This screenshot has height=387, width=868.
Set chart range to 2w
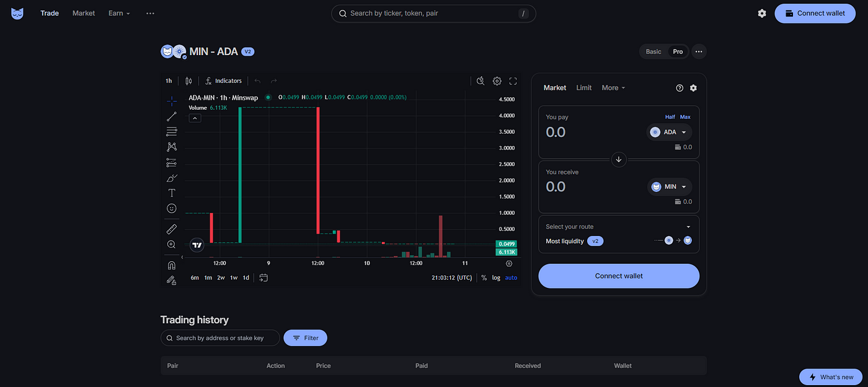(221, 277)
